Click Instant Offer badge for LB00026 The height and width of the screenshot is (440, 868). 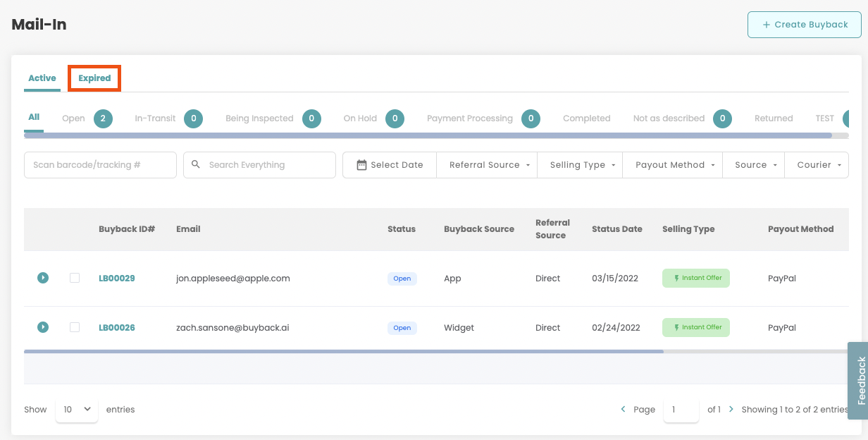click(696, 327)
